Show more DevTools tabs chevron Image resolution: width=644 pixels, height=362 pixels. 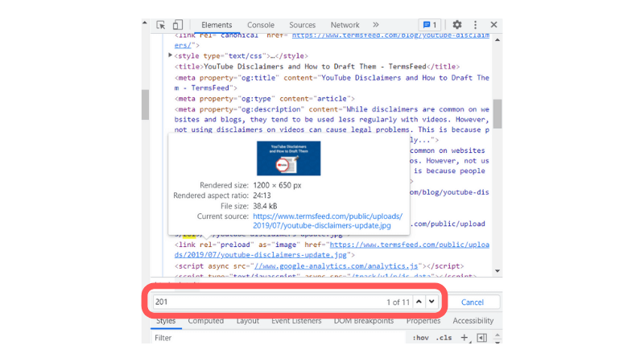(376, 25)
